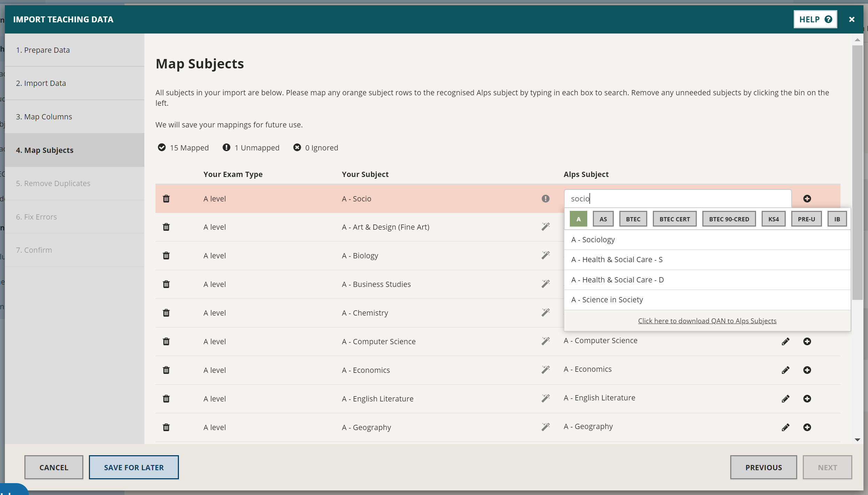Click step 7. Confirm in sidebar

(75, 250)
